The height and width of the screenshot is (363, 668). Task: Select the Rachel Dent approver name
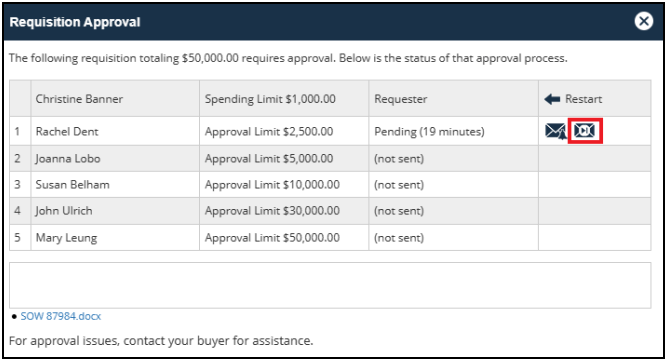(x=67, y=131)
